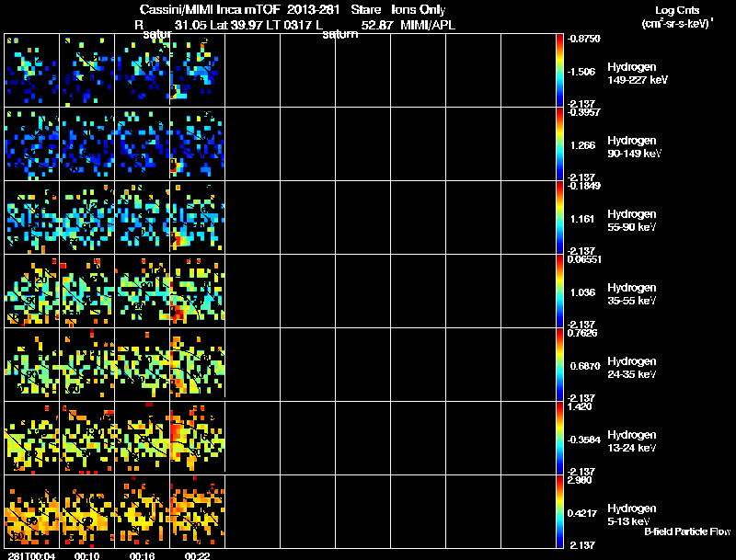The image size is (736, 560).
Task: Click the 149-227 keV hydrogen color bar
Action: point(559,71)
